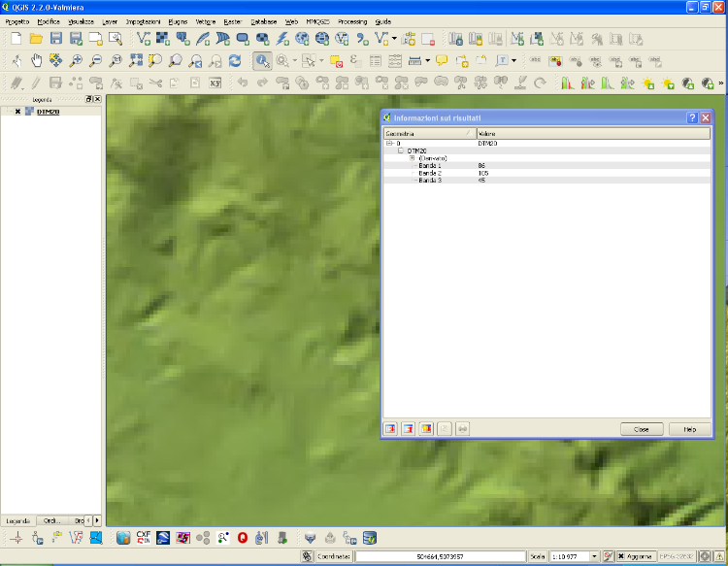Toggle visibility checkbox of DTM20 layer
This screenshot has width=728, height=566.
pyautogui.click(x=17, y=112)
